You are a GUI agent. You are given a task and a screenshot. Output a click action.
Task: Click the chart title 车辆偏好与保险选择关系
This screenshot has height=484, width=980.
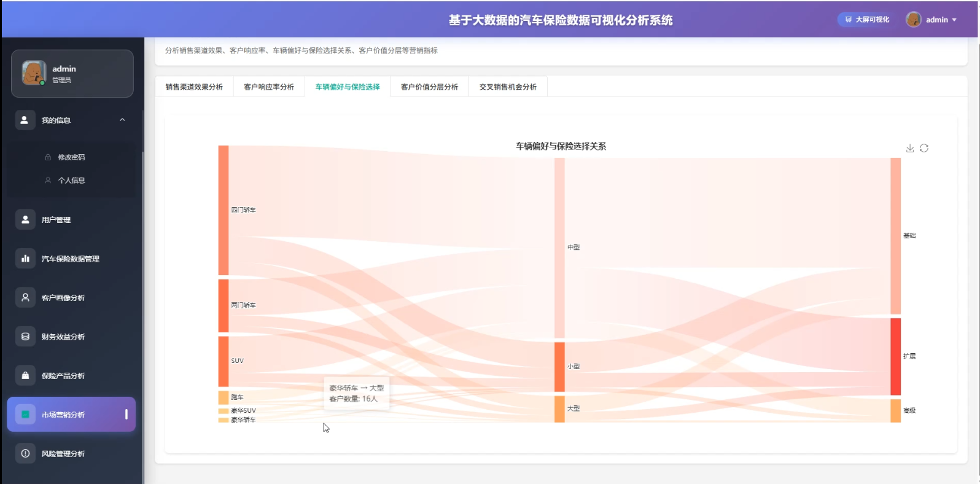click(x=561, y=146)
